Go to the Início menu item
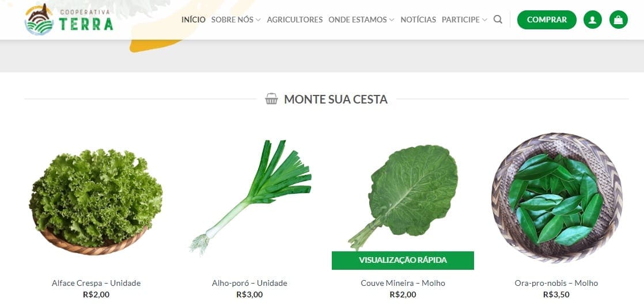 pos(194,20)
